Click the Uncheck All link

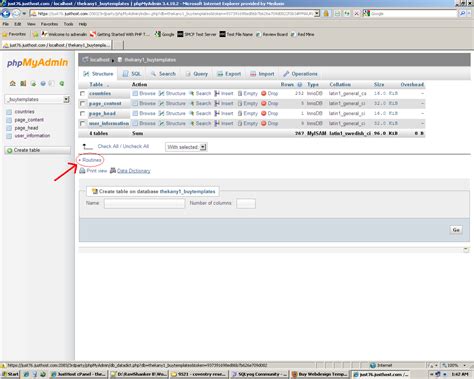(x=136, y=146)
